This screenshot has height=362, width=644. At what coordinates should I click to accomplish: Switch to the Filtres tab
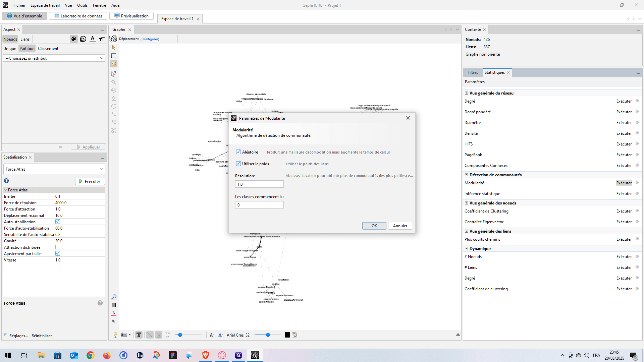pos(473,72)
